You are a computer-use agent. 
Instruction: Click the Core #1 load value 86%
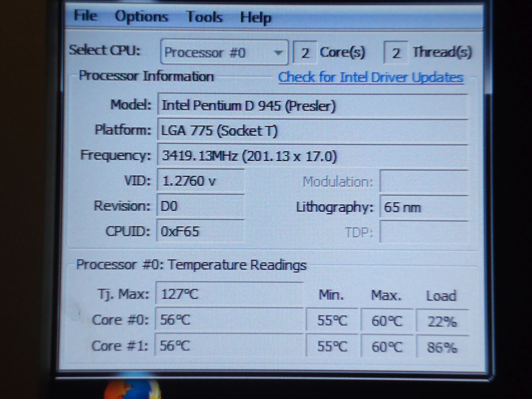[442, 347]
